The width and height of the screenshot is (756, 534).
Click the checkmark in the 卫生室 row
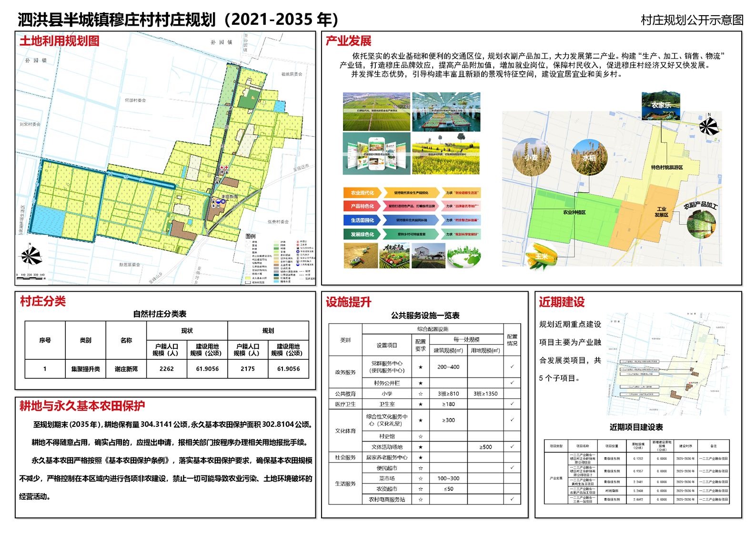pyautogui.click(x=512, y=404)
